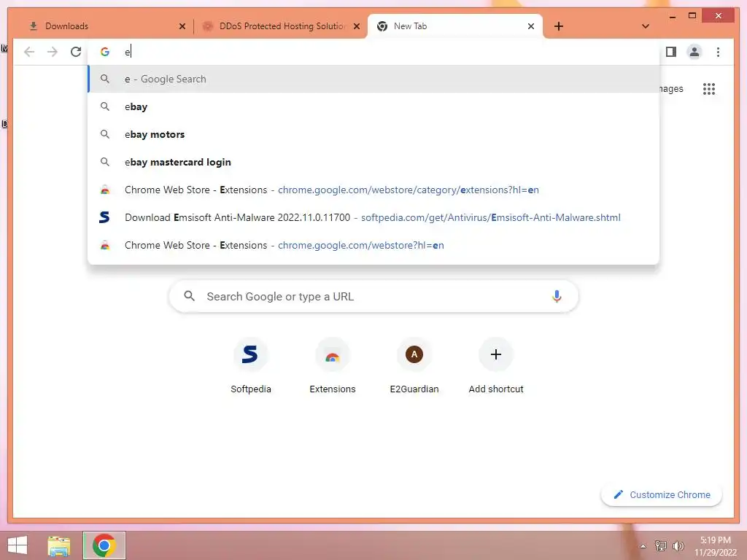
Task: Open the E2Guardian shortcut tile
Action: coord(414,366)
